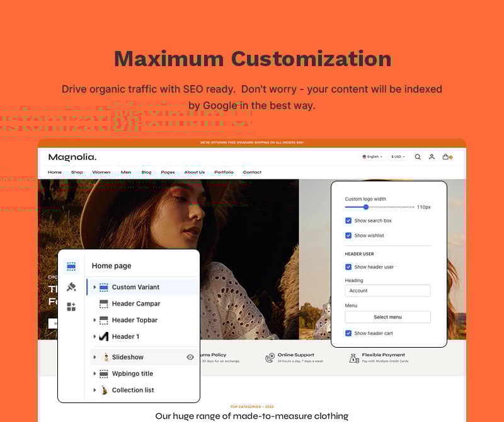Click inside the Heading field showing Account
Screen dimensions: 504x422
[387, 290]
